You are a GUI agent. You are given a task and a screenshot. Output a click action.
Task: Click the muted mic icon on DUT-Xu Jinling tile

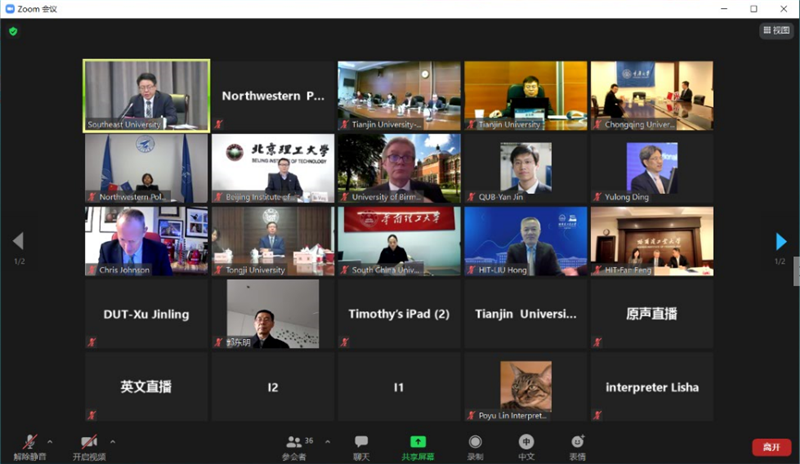tap(92, 342)
